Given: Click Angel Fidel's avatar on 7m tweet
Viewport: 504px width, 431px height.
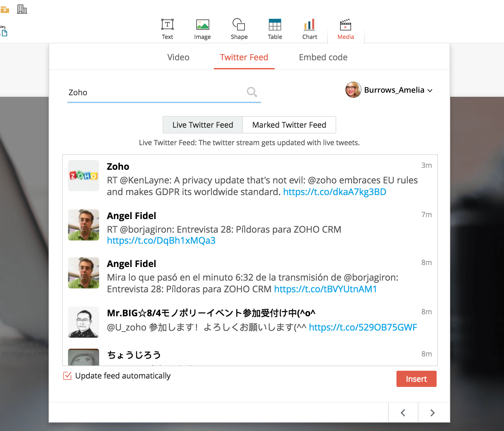Looking at the screenshot, I should click(84, 225).
